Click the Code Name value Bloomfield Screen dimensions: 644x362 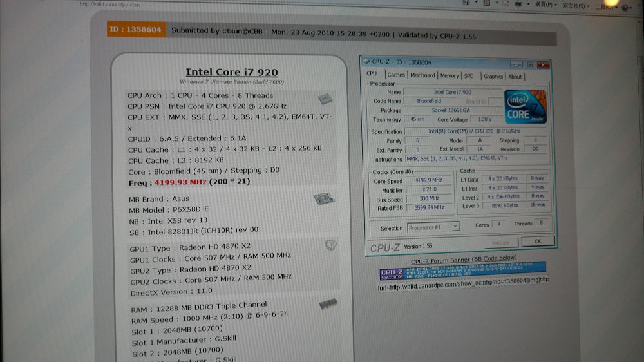tap(429, 101)
